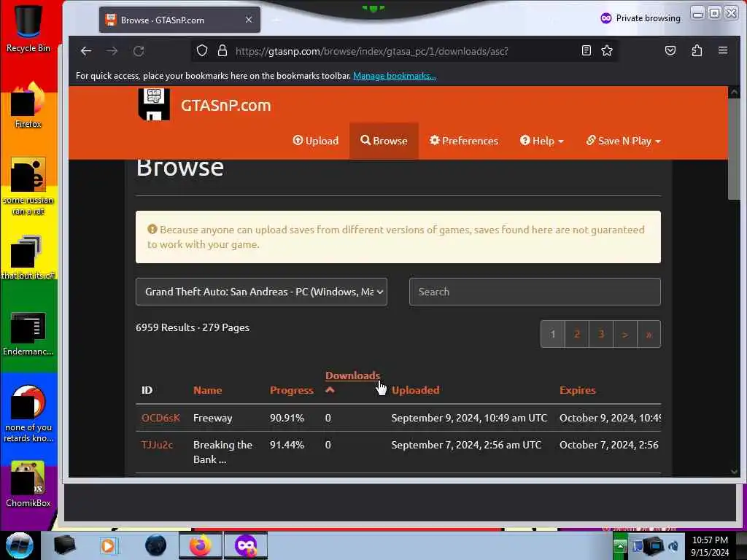Click the Firefox taskbar button
Screen dimensions: 747x560
201,545
